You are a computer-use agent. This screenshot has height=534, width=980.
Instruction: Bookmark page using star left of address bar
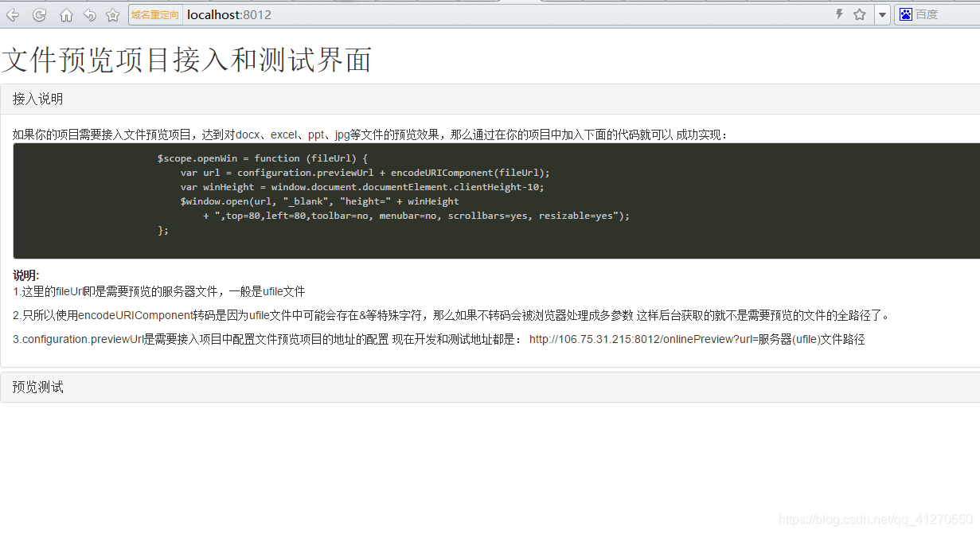point(113,14)
